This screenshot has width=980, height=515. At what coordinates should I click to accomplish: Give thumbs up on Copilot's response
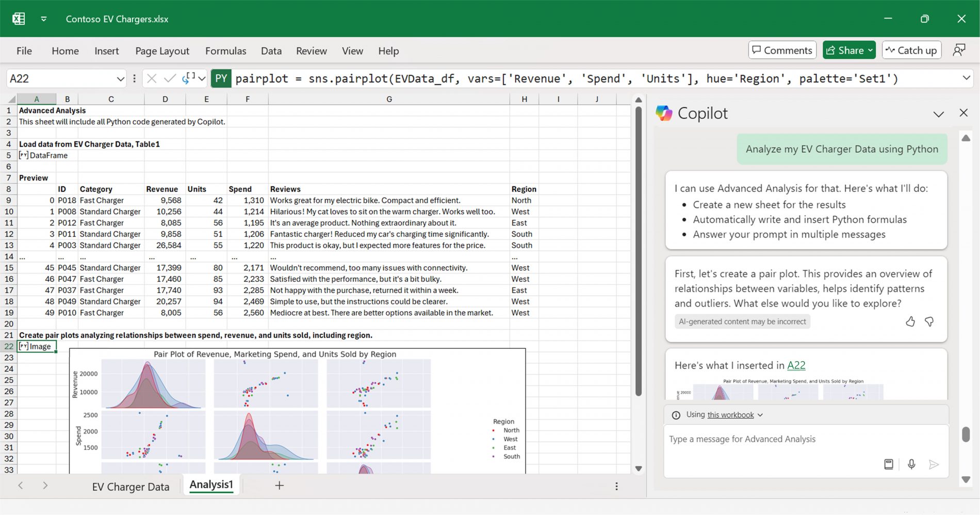coord(910,321)
